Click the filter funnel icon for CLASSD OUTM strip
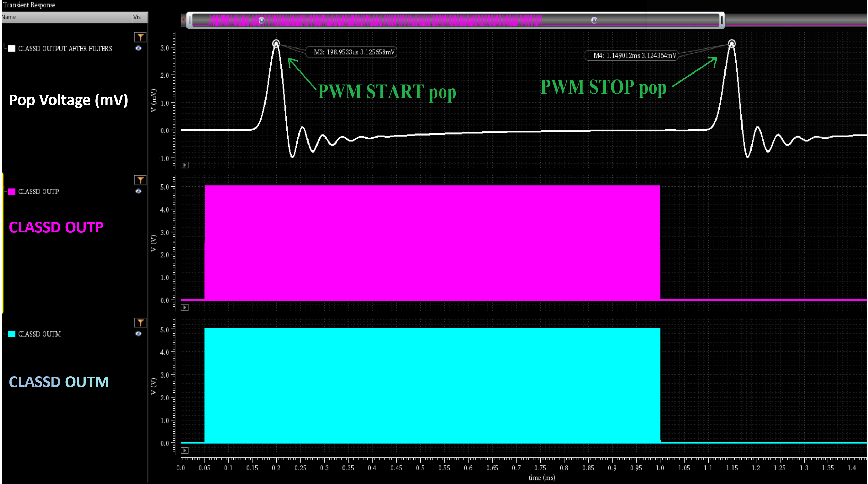Image resolution: width=868 pixels, height=484 pixels. 140,322
